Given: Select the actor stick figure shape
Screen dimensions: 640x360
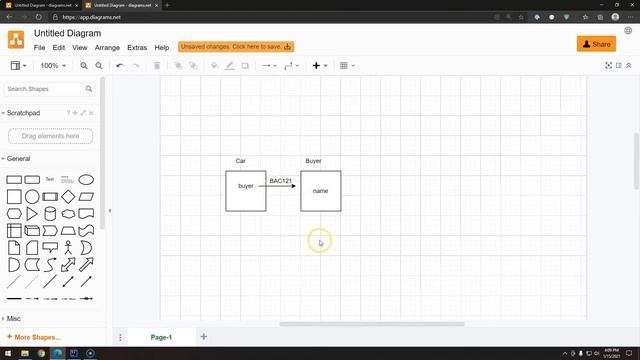Looking at the screenshot, I should click(68, 248).
